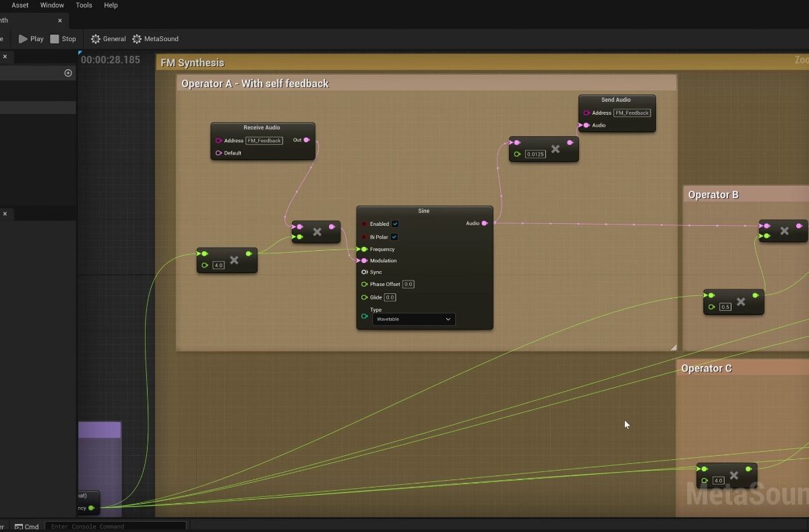This screenshot has height=532, width=809.
Task: Open MetaSound settings gear icon
Action: point(137,39)
